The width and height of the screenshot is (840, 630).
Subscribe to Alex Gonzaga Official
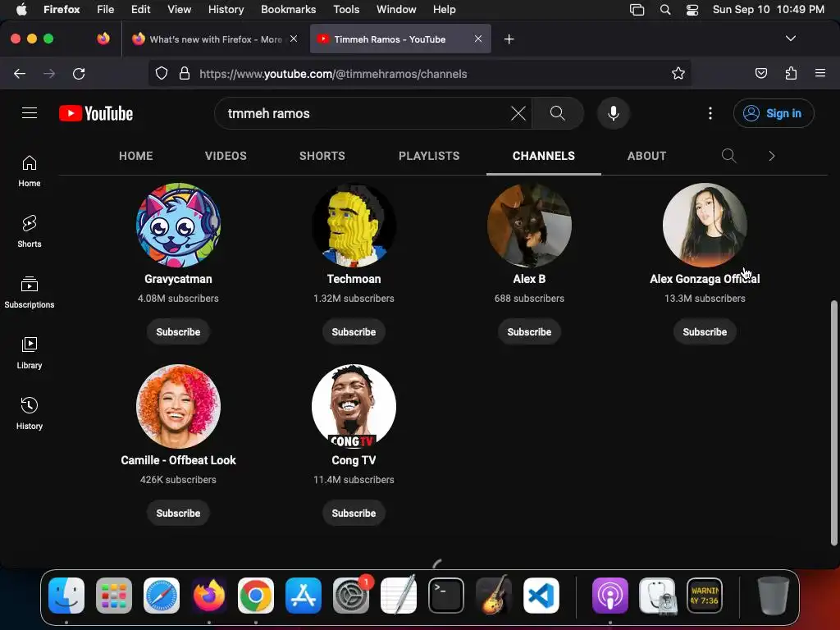click(x=705, y=331)
